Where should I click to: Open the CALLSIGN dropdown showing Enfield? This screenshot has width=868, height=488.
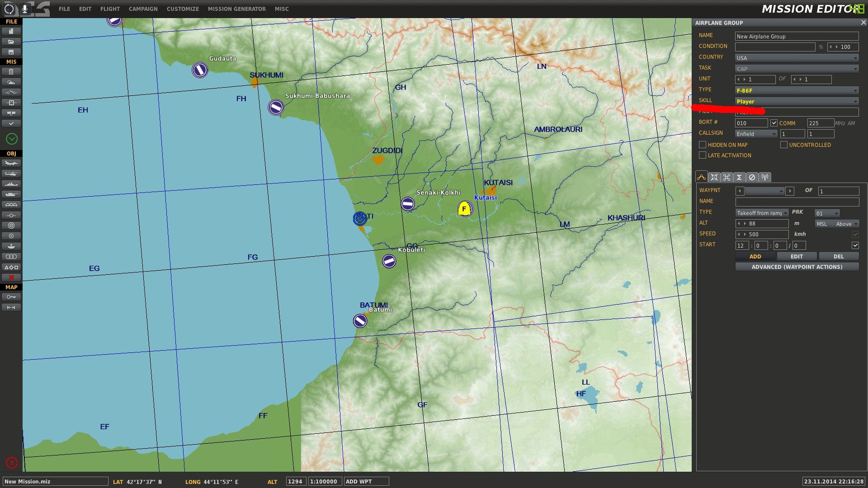756,134
